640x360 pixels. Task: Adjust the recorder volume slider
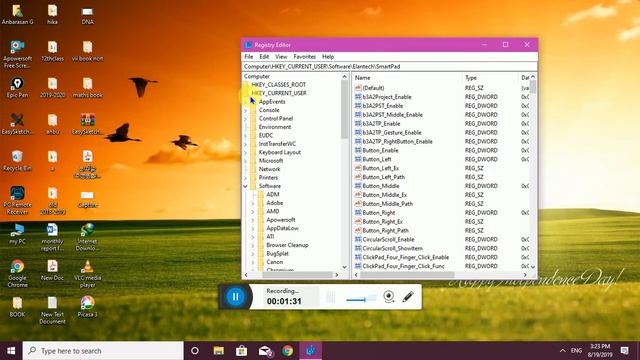pyautogui.click(x=361, y=299)
